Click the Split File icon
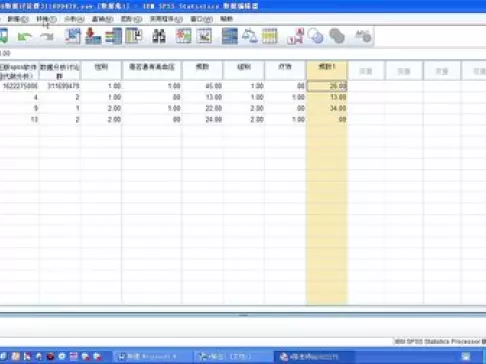The height and width of the screenshot is (364, 486). point(230,36)
